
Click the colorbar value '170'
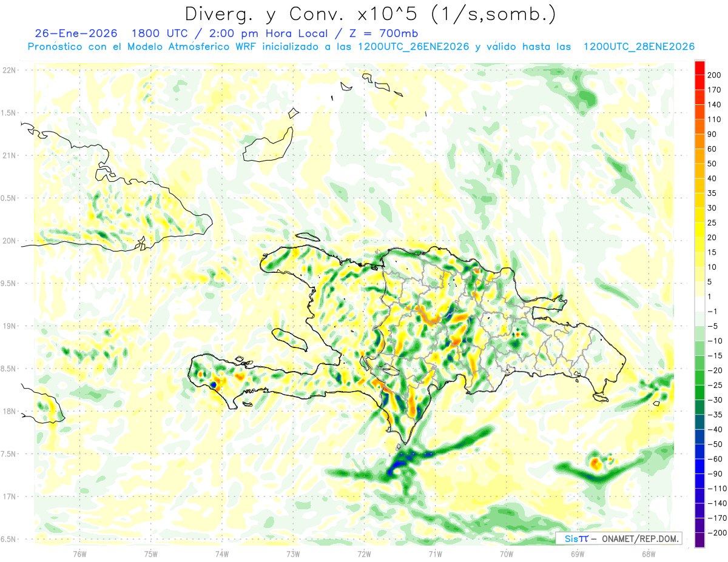coord(715,90)
